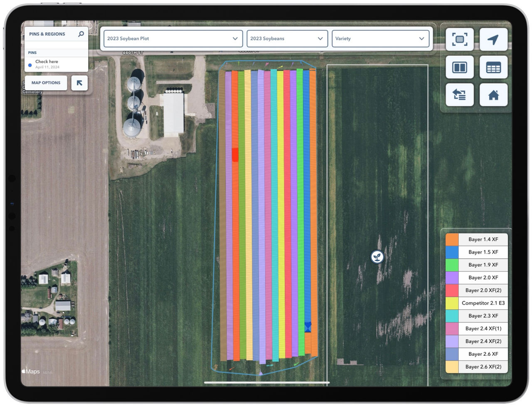The height and width of the screenshot is (406, 532).
Task: Open the 'Check here' pin entry
Action: coord(56,64)
